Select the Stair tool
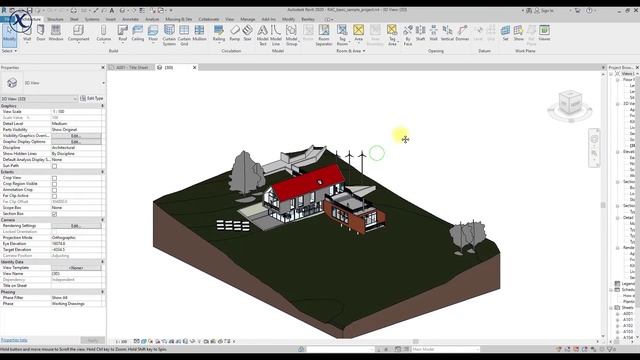Image resolution: width=640 pixels, height=360 pixels. tap(247, 33)
